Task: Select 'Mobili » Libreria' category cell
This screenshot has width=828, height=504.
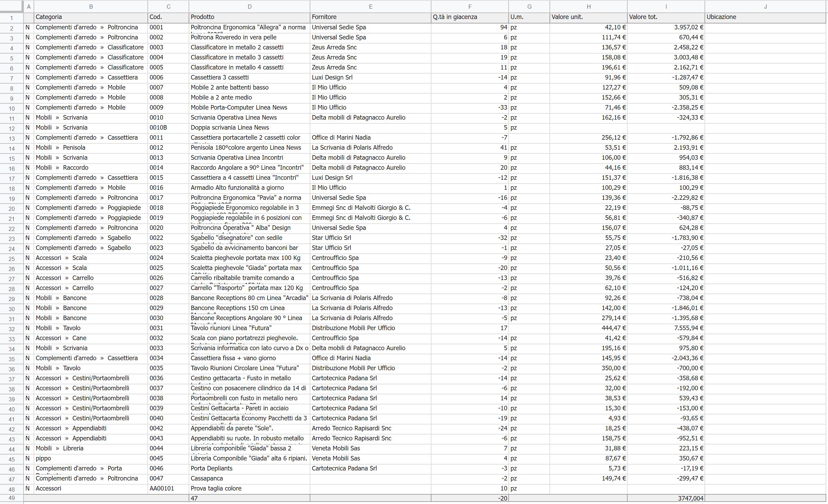Action: pyautogui.click(x=91, y=449)
